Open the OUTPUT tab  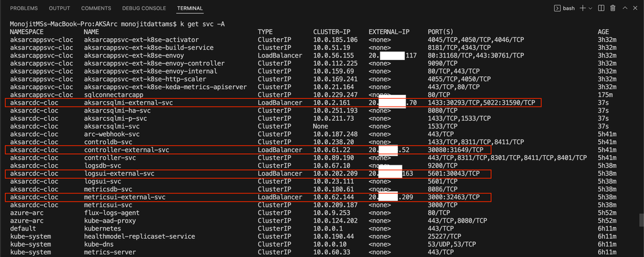(59, 8)
